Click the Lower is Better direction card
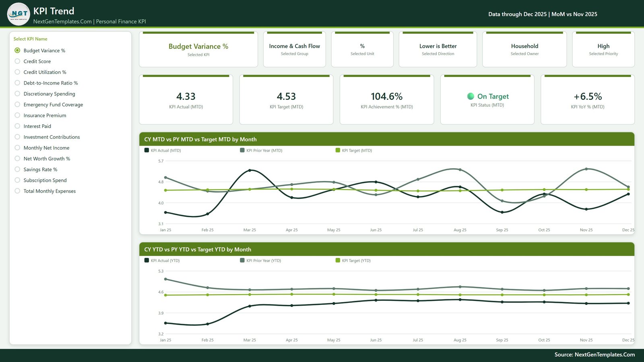The height and width of the screenshot is (362, 644). click(438, 49)
